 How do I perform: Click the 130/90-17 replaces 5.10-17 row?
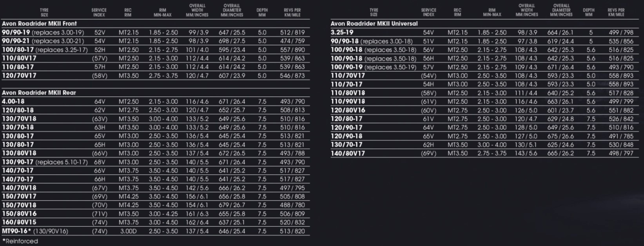pyautogui.click(x=155, y=162)
